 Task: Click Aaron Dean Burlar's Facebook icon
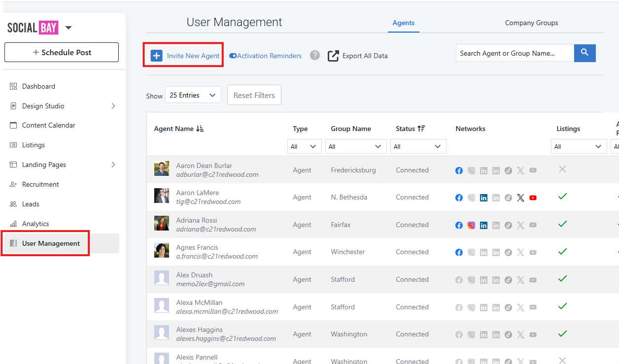459,170
